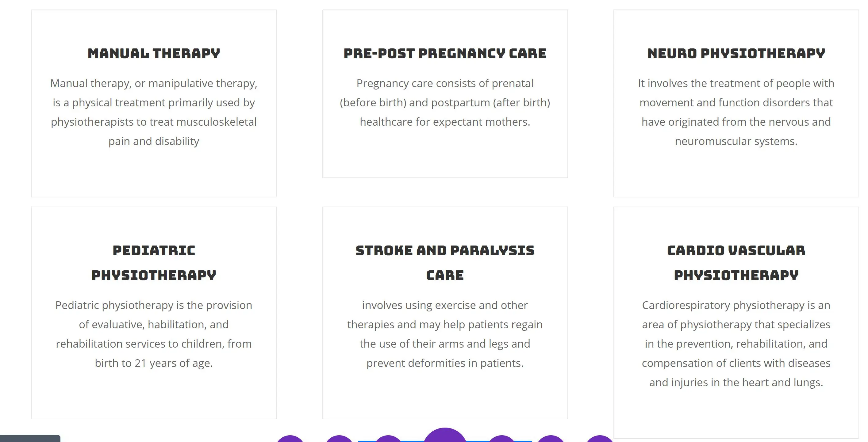Click the Pediatric Physiotherapy heading

[x=154, y=263]
